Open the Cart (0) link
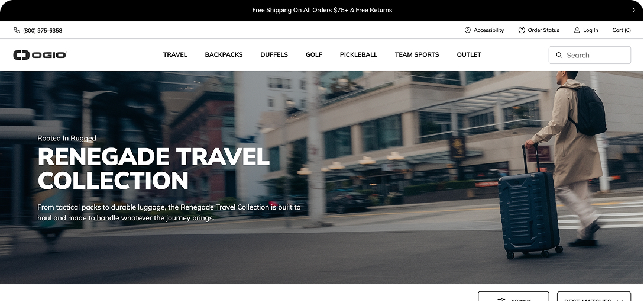This screenshot has width=644, height=302. point(622,30)
